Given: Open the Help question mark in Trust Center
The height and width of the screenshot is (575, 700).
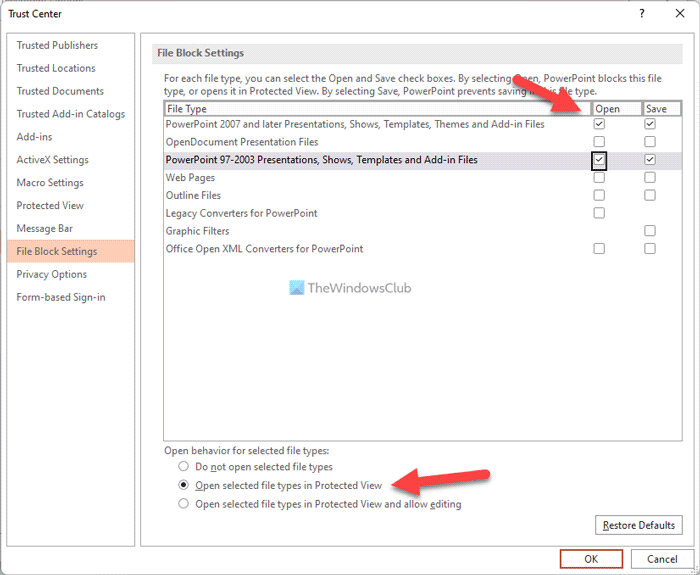Looking at the screenshot, I should pos(642,14).
